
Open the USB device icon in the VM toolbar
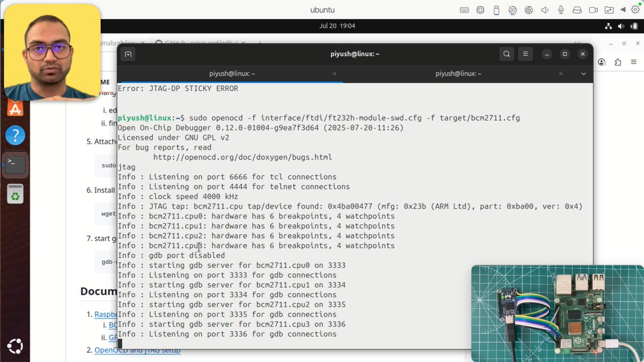pos(496,10)
